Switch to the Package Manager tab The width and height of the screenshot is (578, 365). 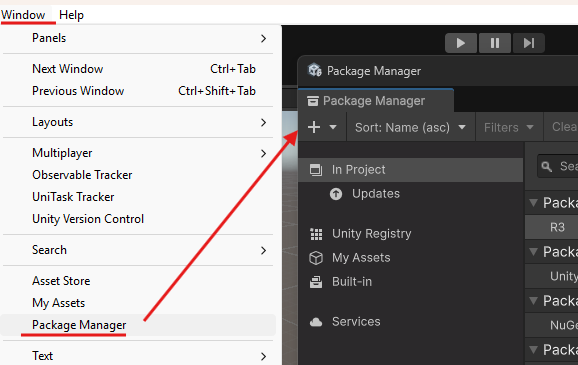click(x=376, y=101)
